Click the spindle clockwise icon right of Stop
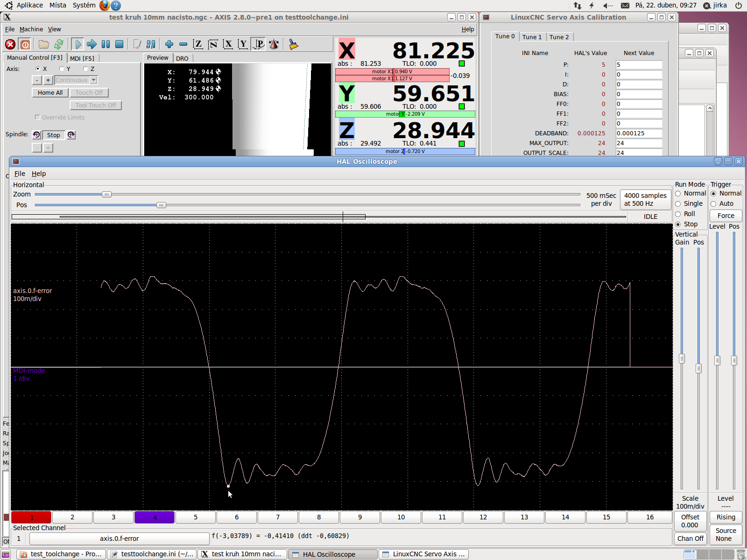 point(71,135)
